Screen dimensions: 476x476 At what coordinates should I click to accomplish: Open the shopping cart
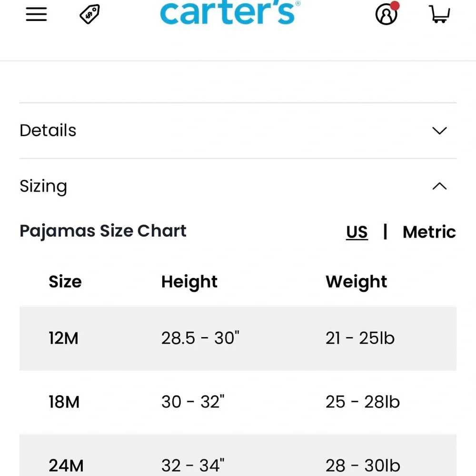[439, 14]
